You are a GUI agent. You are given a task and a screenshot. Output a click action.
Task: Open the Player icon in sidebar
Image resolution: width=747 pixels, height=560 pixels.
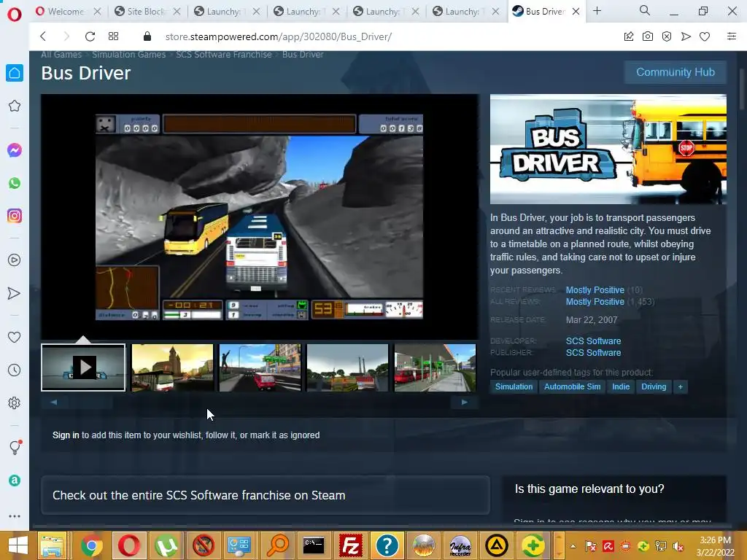(15, 260)
